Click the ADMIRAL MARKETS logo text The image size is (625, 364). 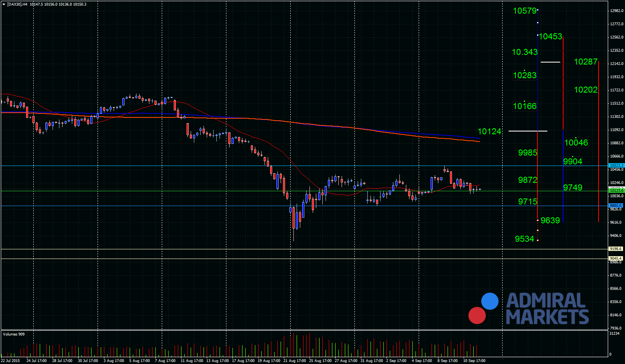(547, 308)
